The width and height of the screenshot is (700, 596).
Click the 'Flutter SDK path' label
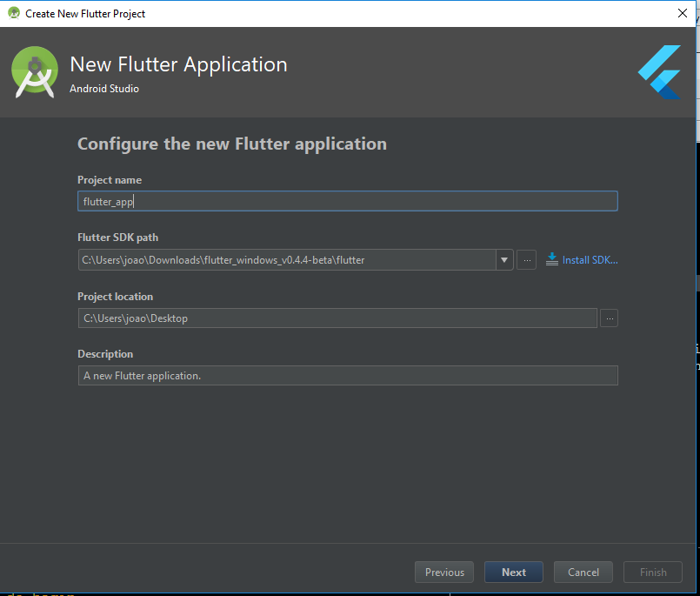(118, 238)
